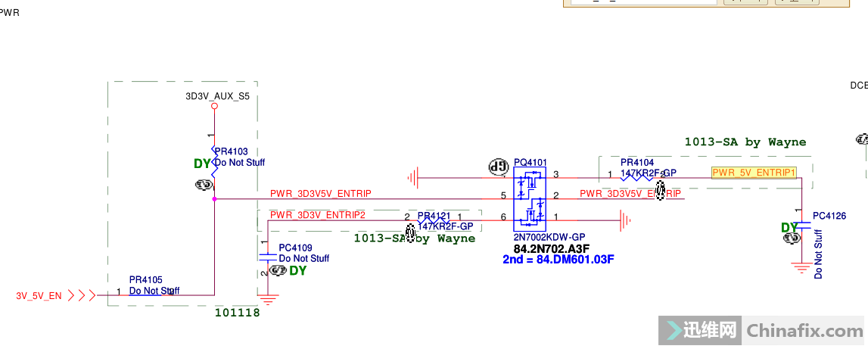The width and height of the screenshot is (868, 349).
Task: Click the 3D3V_AUX_S5 power terminal circle
Action: [215, 107]
